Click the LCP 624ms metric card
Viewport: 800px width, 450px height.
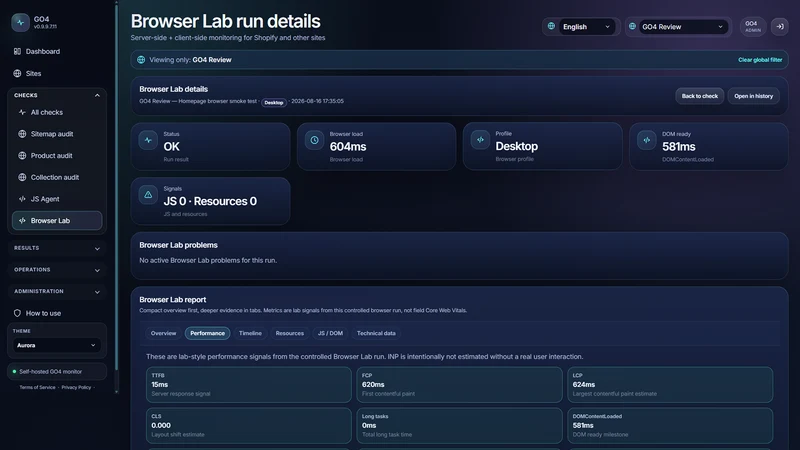[x=670, y=385]
